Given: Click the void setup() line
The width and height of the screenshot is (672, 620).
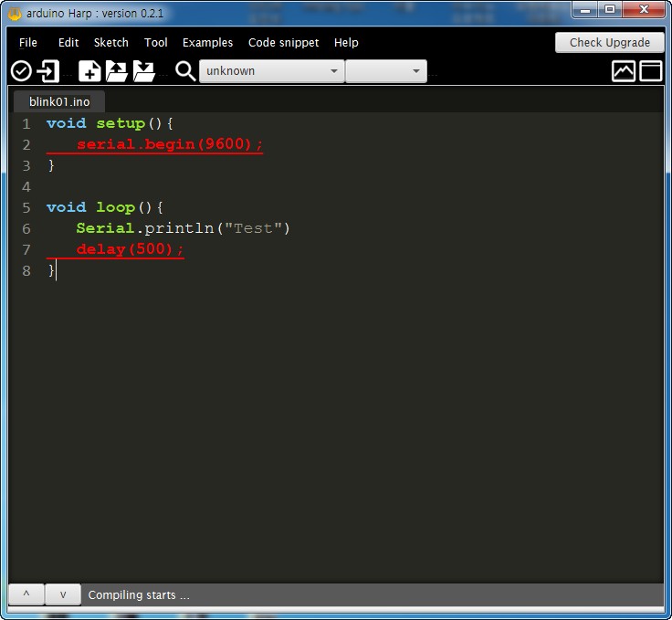Looking at the screenshot, I should [110, 123].
